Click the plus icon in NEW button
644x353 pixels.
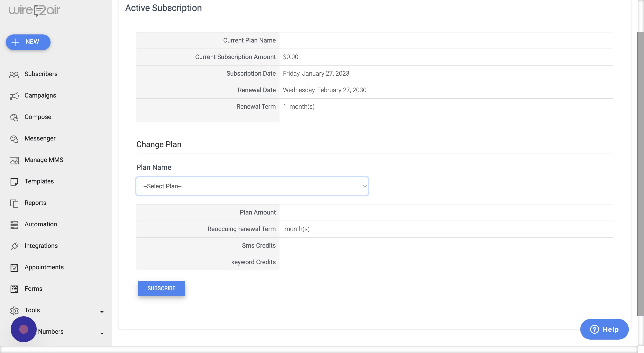coord(15,42)
